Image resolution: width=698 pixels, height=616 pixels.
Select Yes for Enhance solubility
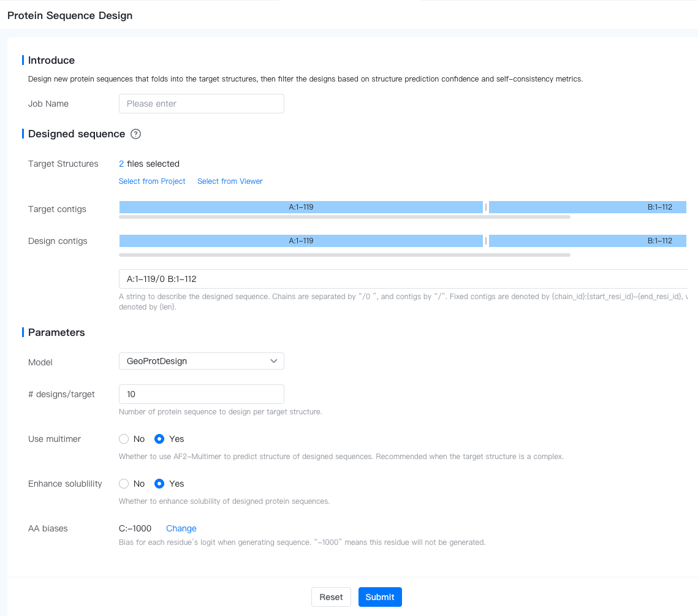pos(159,484)
